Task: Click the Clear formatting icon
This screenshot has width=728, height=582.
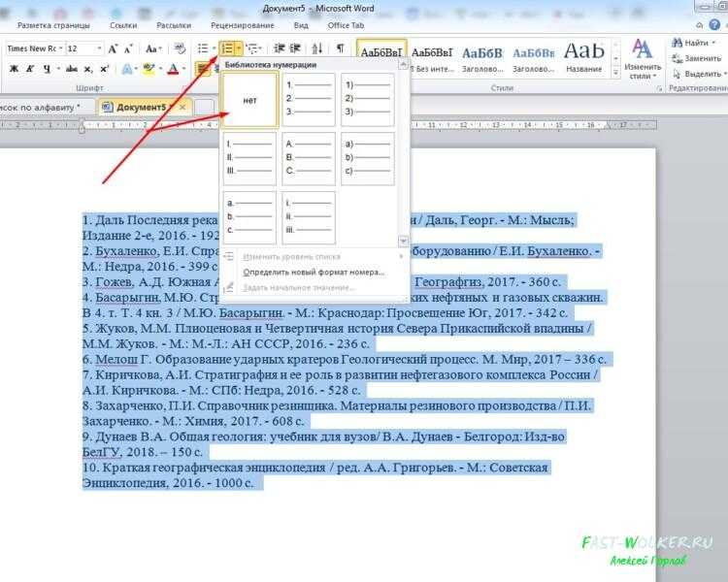Action: (x=180, y=48)
